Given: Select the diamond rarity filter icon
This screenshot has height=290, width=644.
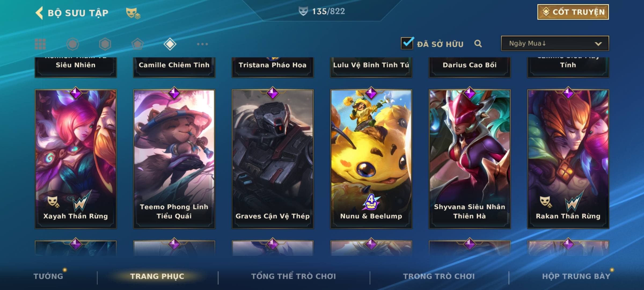Looking at the screenshot, I should pos(170,44).
